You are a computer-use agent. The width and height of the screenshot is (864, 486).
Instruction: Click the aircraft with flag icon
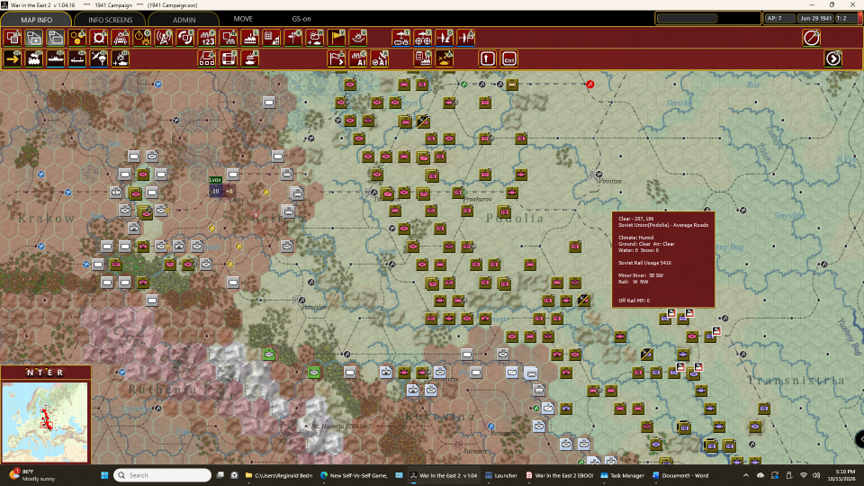coord(466,38)
